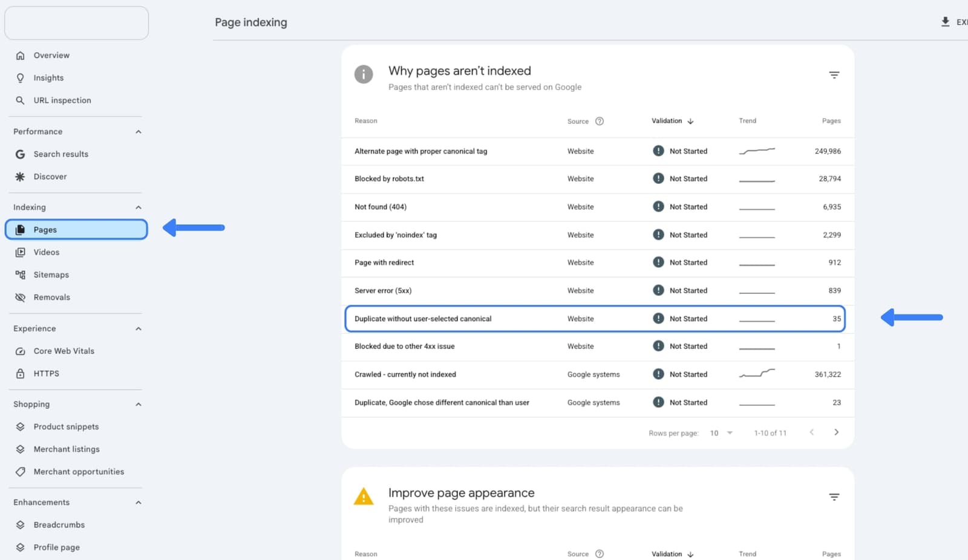
Task: Click the Merchant listings layers icon
Action: 20,449
